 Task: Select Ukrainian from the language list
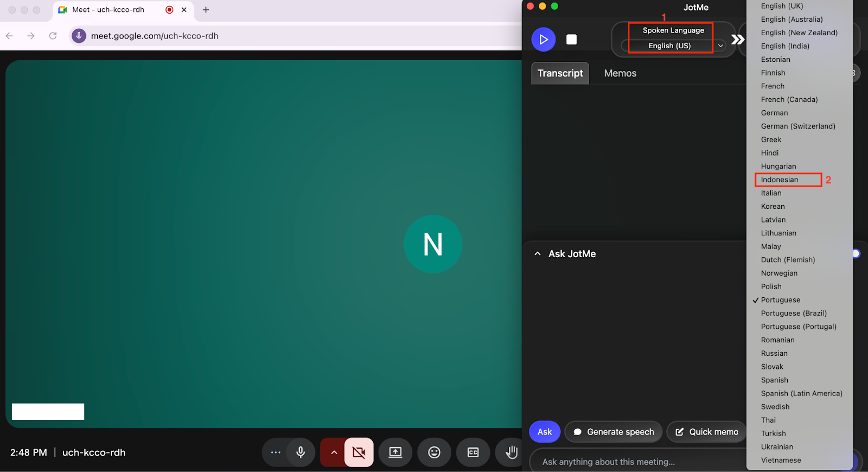click(x=777, y=447)
